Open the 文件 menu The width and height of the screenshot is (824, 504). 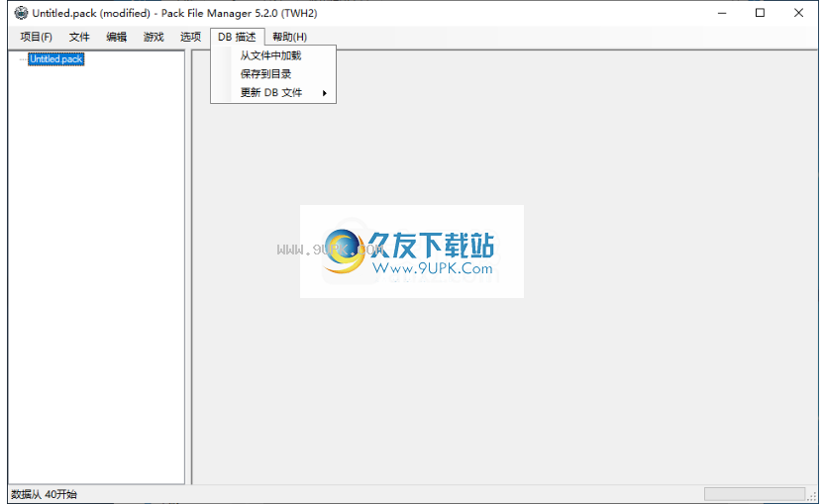[79, 37]
